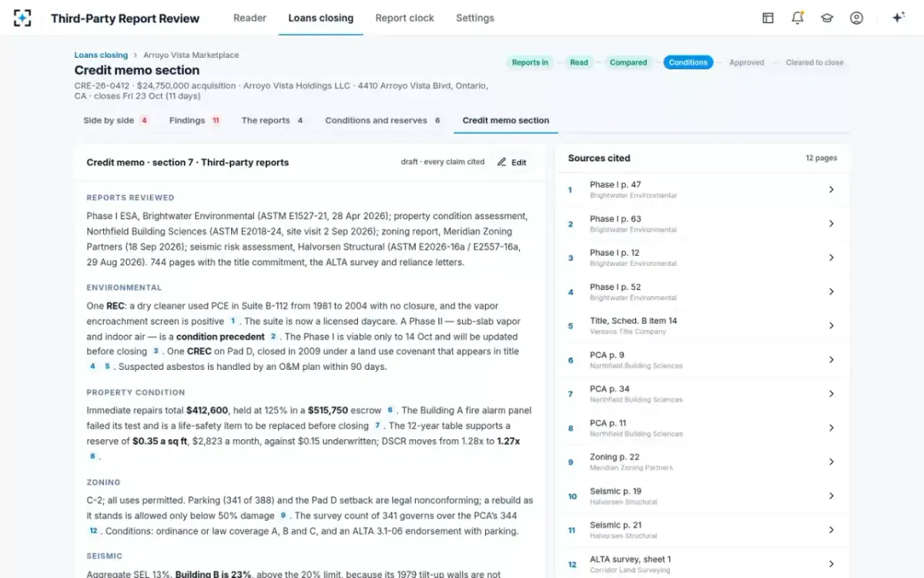
Task: Open Conditions and reserves tab
Action: [x=383, y=120]
